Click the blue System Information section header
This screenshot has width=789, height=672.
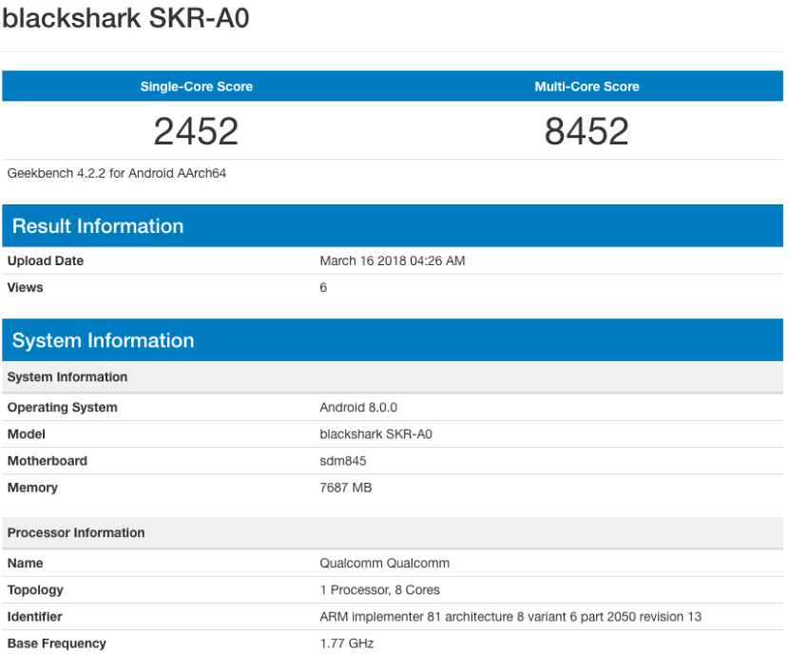[103, 340]
